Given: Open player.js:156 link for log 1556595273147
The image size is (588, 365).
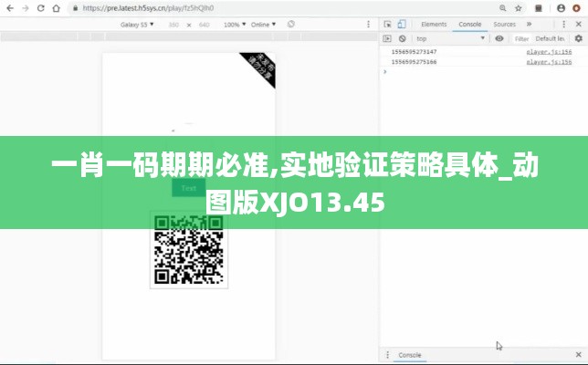Looking at the screenshot, I should [x=549, y=52].
